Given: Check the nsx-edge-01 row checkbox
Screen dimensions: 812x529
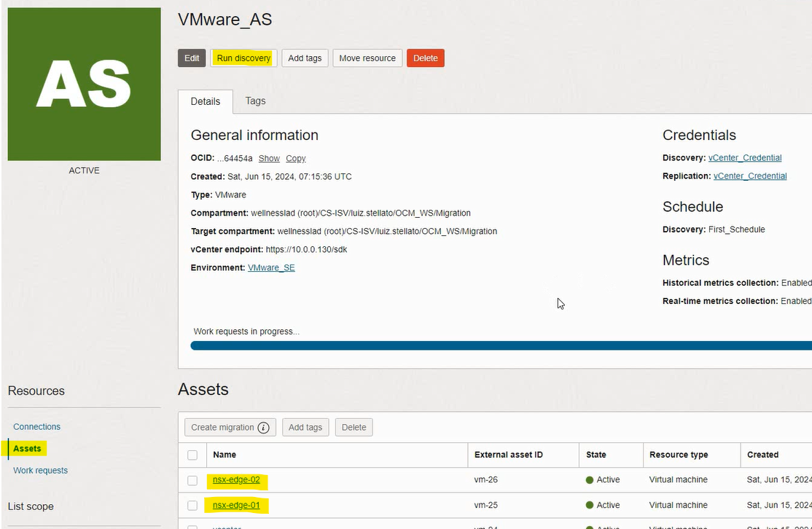Looking at the screenshot, I should point(192,505).
